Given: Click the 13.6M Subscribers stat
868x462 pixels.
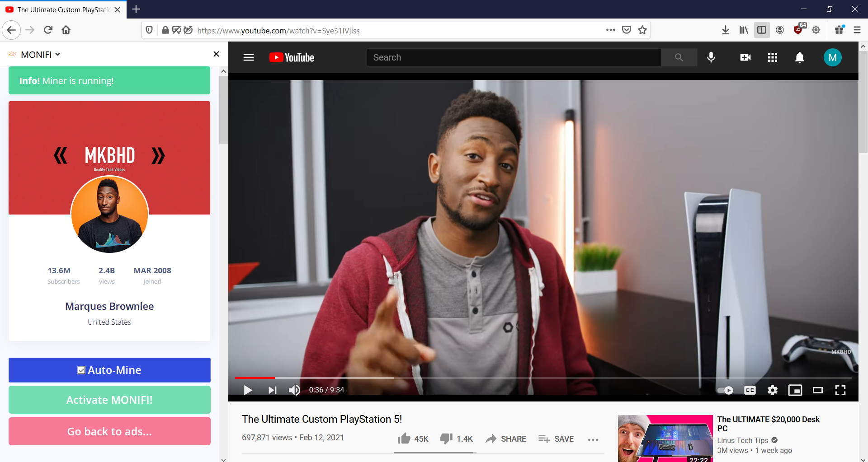Looking at the screenshot, I should 63,275.
